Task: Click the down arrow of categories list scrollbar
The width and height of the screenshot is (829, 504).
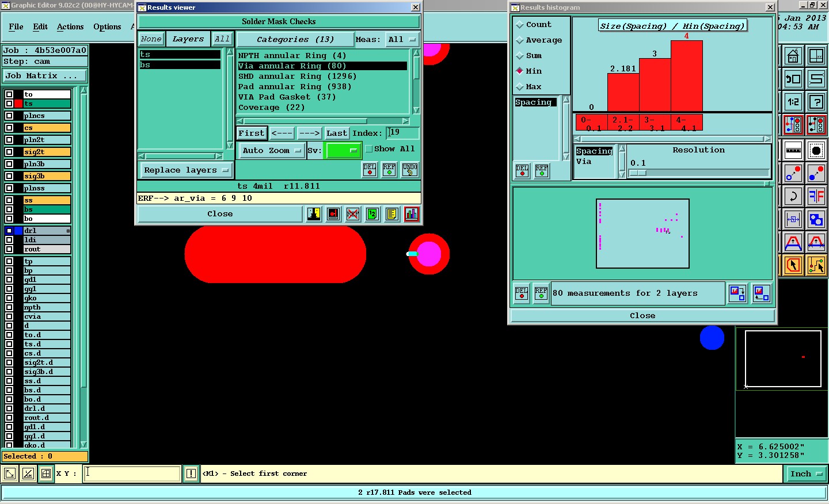Action: pyautogui.click(x=416, y=110)
